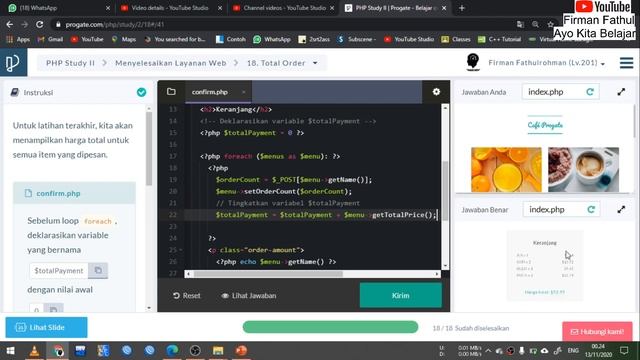The height and width of the screenshot is (360, 640).
Task: Click the zoom magnifier icon in address bar
Action: pos(535,24)
